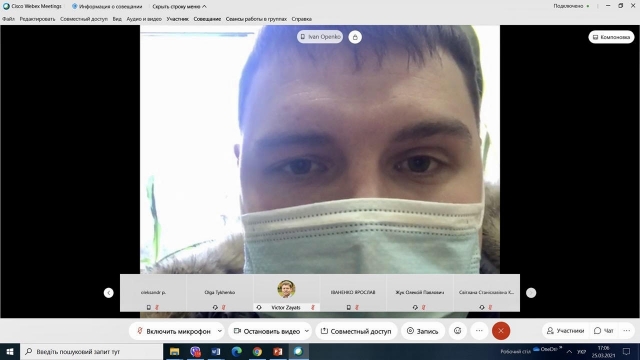Show hidden tray icons chevron

[x=569, y=351]
